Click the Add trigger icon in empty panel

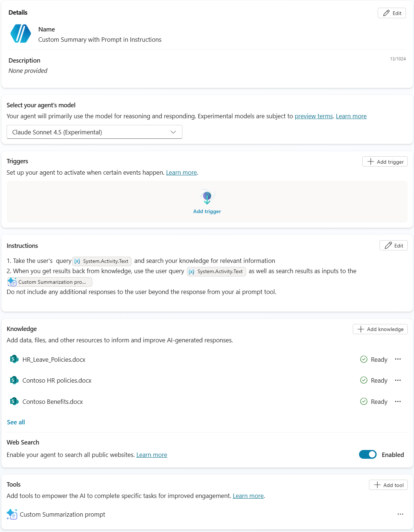207,198
